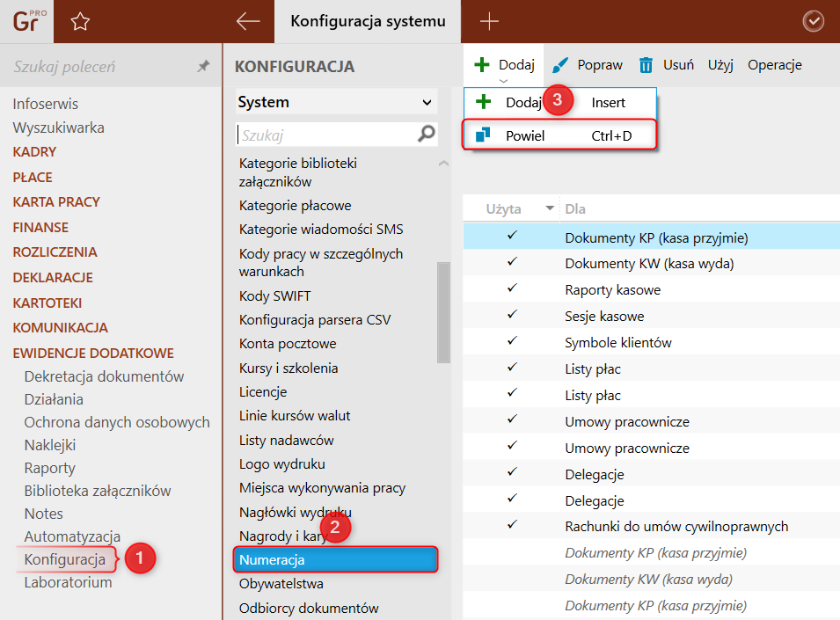Click the pin icon beside search box

tap(203, 66)
